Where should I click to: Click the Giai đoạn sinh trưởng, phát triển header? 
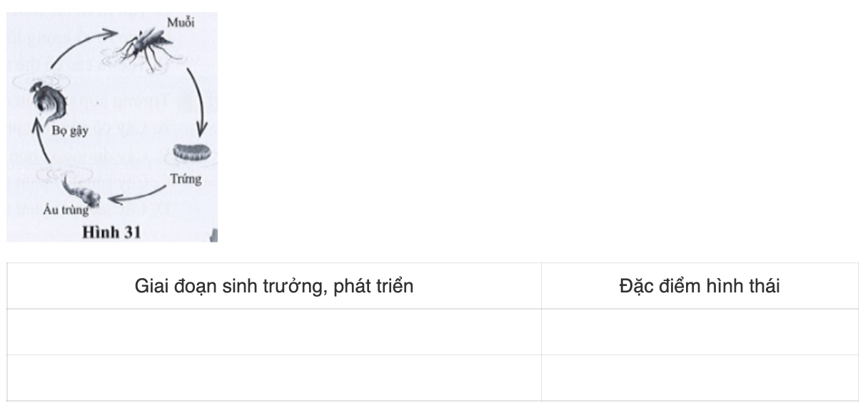tap(274, 287)
